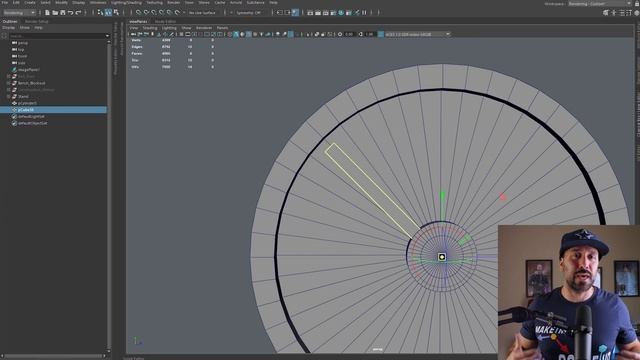This screenshot has height=360, width=640.
Task: Open the Outliner Display menu
Action: pos(9,28)
